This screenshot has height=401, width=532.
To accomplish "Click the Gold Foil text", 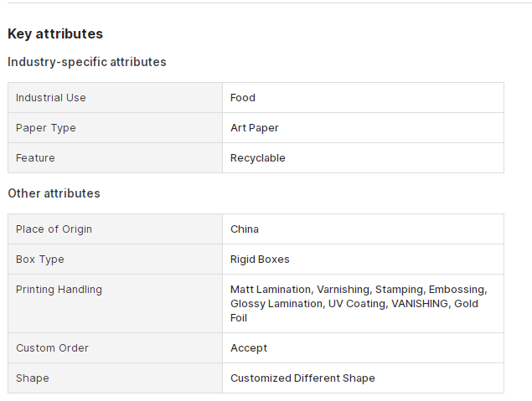I will pos(466,304).
